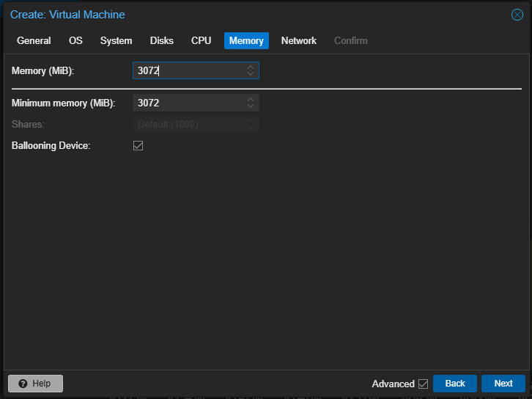
Task: Jump to the Network tab
Action: point(298,41)
